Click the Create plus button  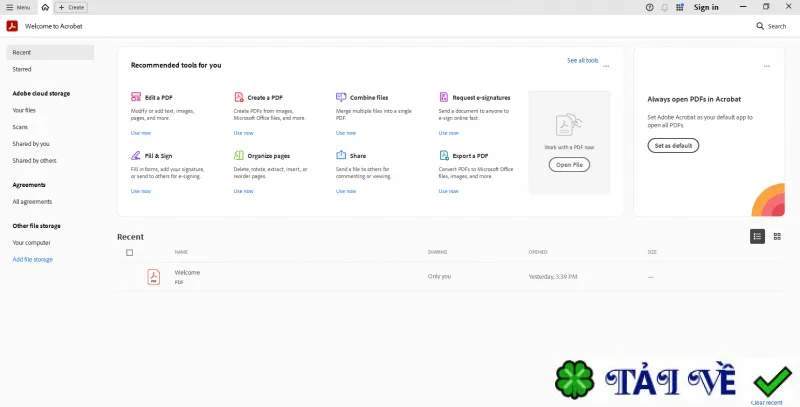[x=71, y=7]
